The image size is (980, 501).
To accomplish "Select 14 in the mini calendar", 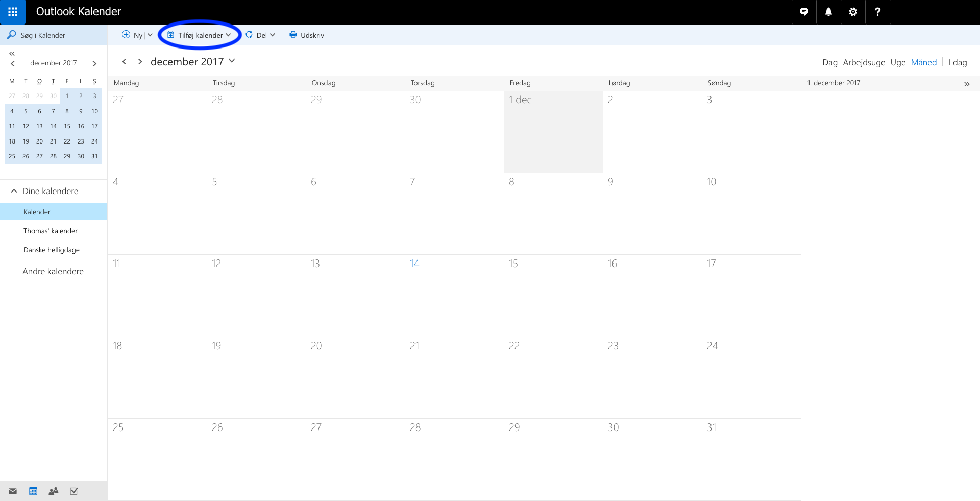I will click(x=53, y=126).
